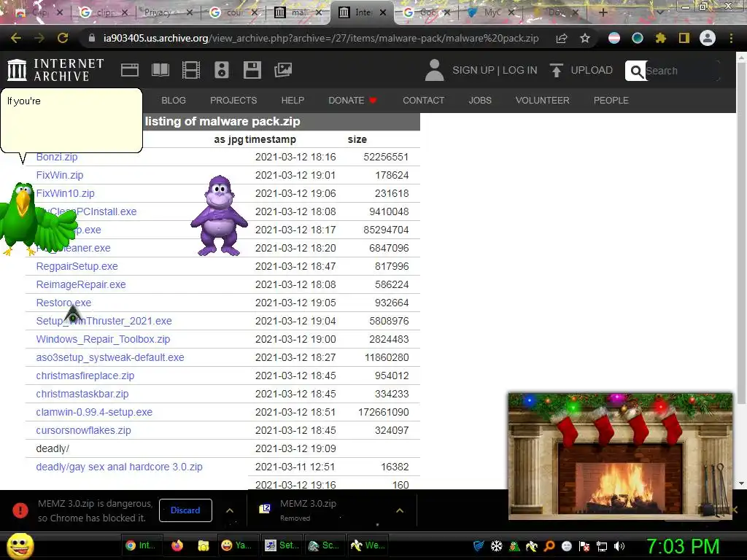This screenshot has width=747, height=560.
Task: Click the 7:03 PM clock
Action: [x=683, y=546]
